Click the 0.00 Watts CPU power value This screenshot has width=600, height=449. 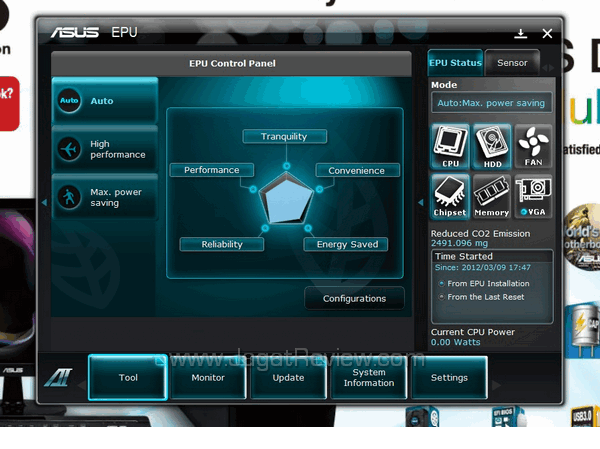click(x=455, y=342)
